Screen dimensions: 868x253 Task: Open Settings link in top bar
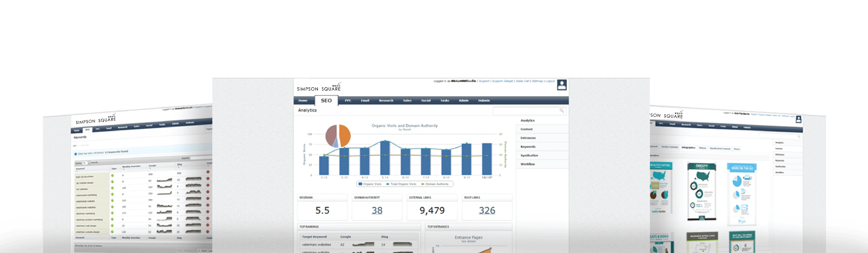pyautogui.click(x=537, y=81)
